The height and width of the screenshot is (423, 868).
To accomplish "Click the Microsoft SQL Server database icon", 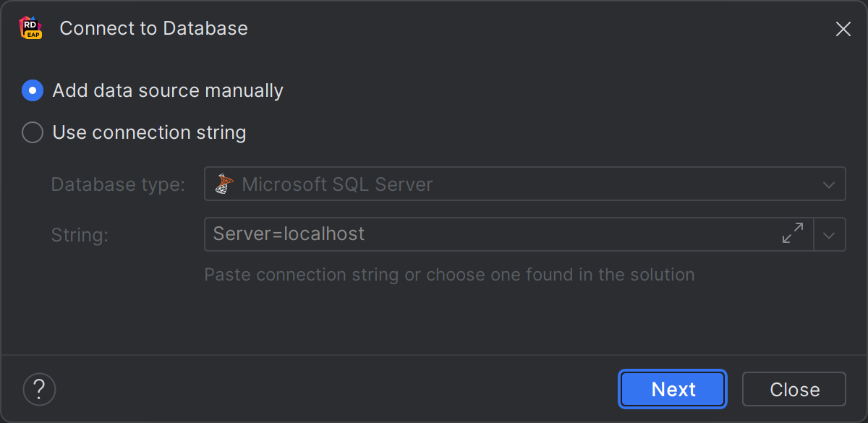I will 225,184.
